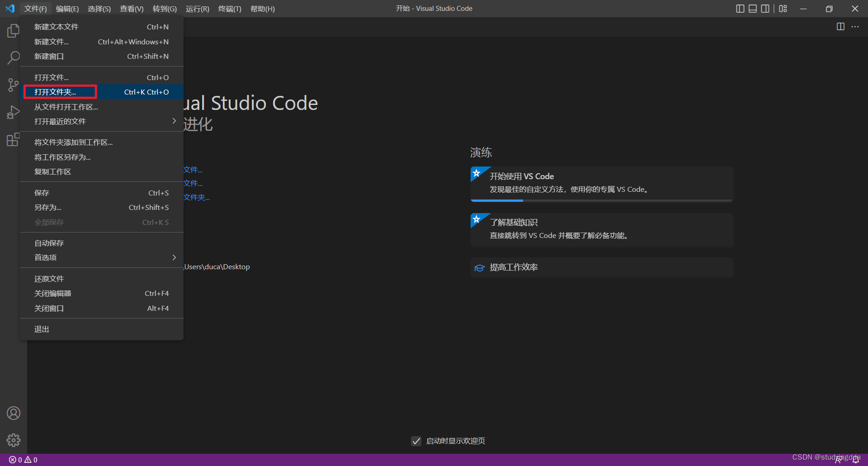Open the 帮助(H) menu
The width and height of the screenshot is (868, 466).
tap(263, 9)
